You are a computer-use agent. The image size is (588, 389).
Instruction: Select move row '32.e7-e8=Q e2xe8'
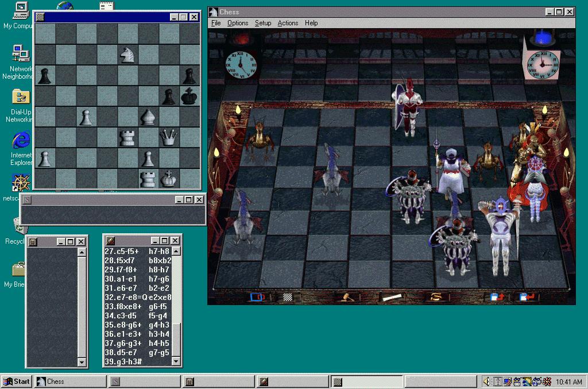click(x=137, y=298)
